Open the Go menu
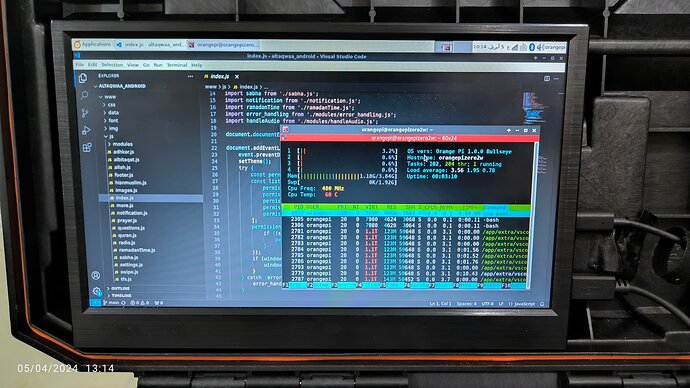Viewport: 690px width, 388px height. pyautogui.click(x=146, y=65)
